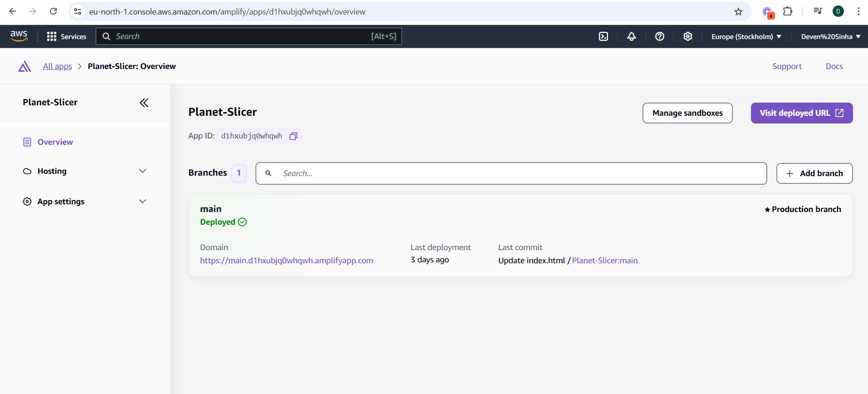Open the help question mark icon
Image resolution: width=868 pixels, height=394 pixels.
click(660, 36)
